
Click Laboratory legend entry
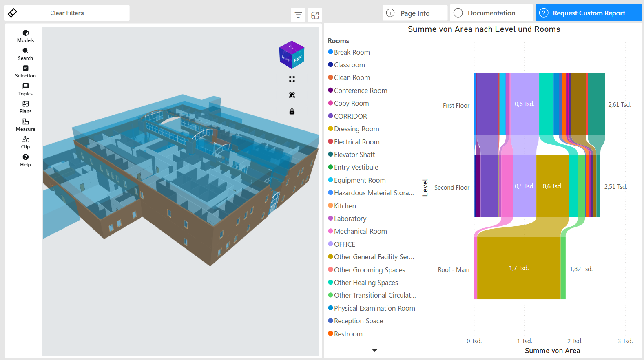click(x=347, y=219)
